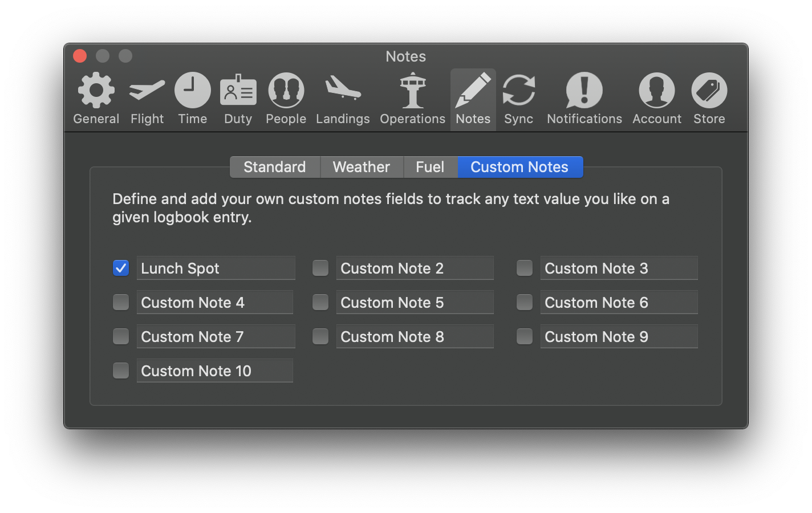Screen dimensions: 812x513
Task: Open the People preferences icon
Action: coord(286,90)
